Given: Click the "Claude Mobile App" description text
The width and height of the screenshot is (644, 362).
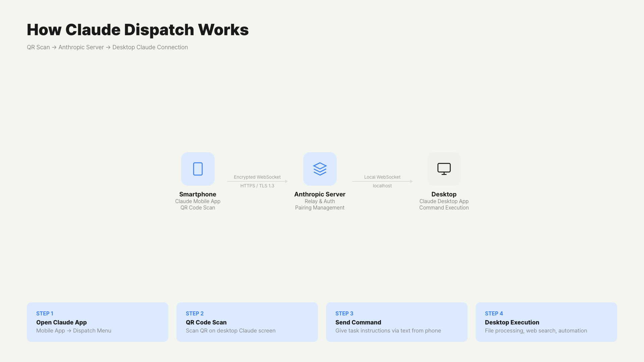Looking at the screenshot, I should (x=198, y=201).
